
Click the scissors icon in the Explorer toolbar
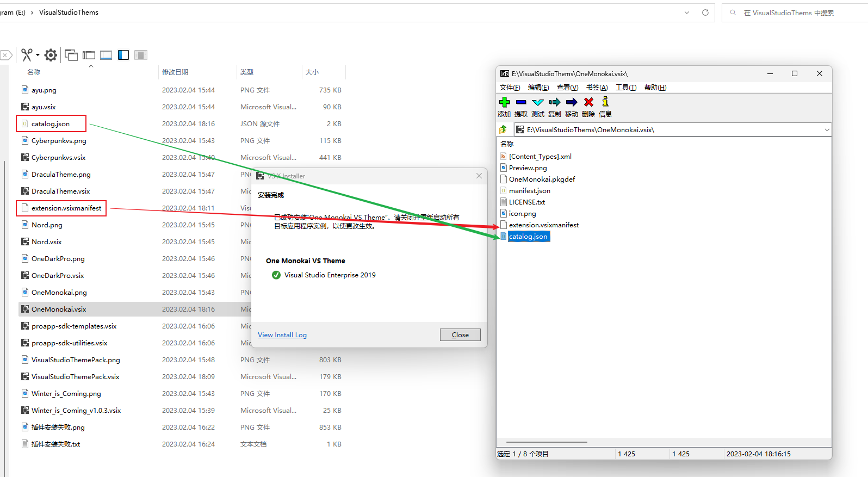(27, 54)
